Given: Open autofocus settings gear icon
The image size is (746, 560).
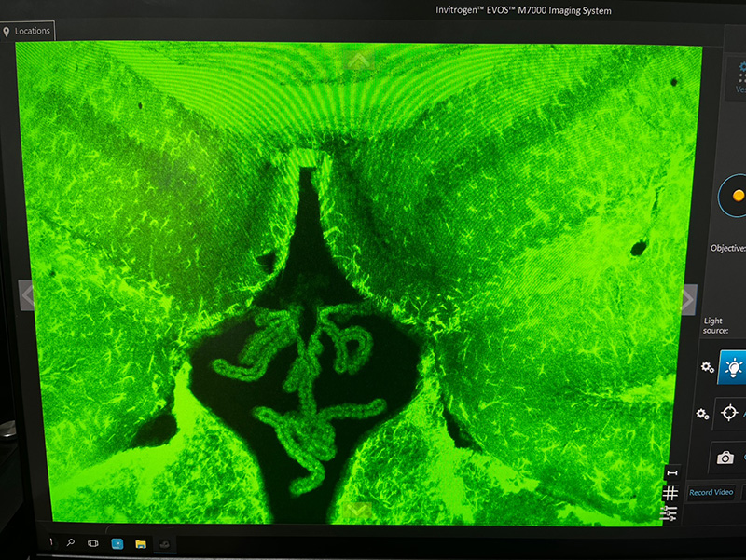Looking at the screenshot, I should (x=702, y=413).
